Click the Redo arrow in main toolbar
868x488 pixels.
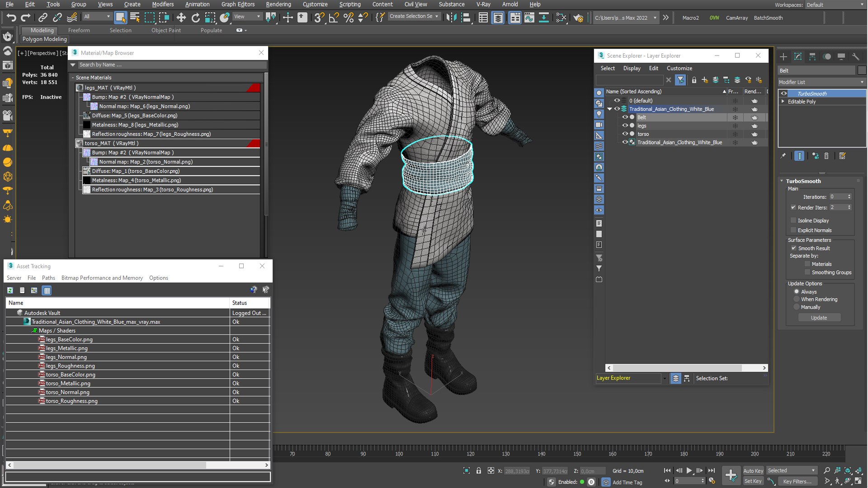[x=26, y=18]
